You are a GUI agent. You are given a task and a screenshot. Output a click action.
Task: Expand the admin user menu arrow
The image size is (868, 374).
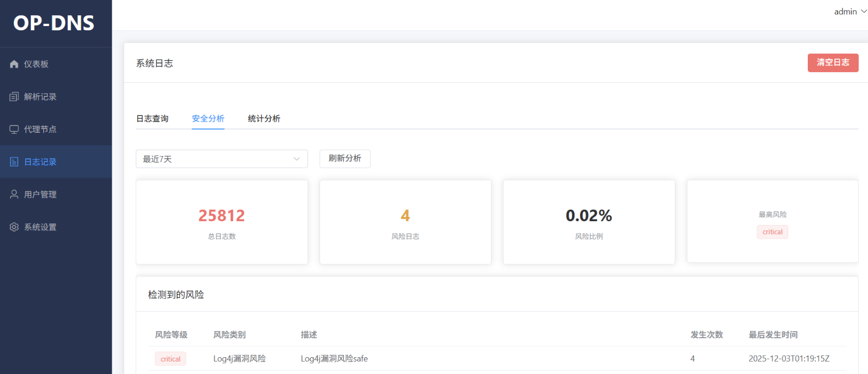[864, 11]
